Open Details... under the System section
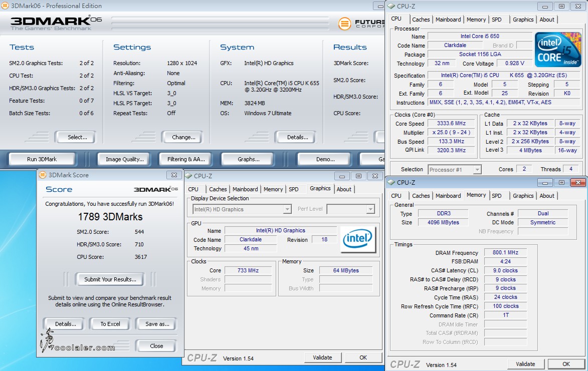The image size is (588, 371). pyautogui.click(x=296, y=137)
